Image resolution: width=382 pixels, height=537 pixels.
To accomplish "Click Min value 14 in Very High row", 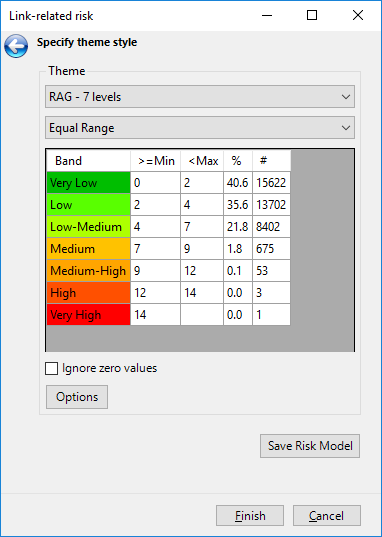I will point(156,314).
